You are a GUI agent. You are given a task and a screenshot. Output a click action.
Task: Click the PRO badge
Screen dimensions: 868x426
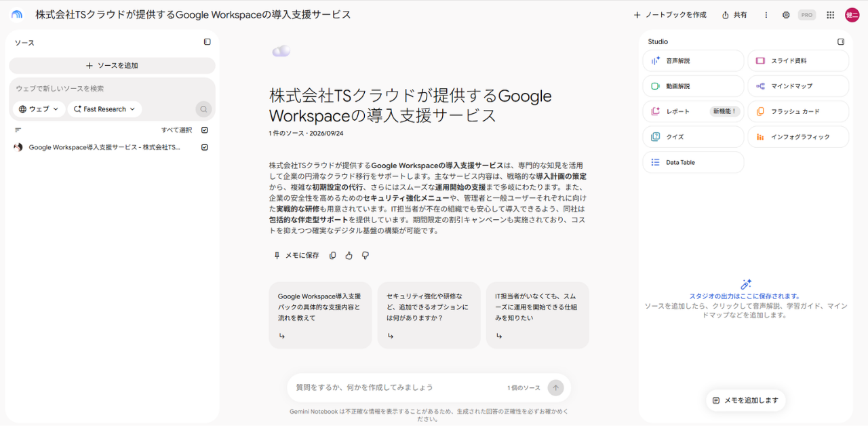[x=807, y=15]
